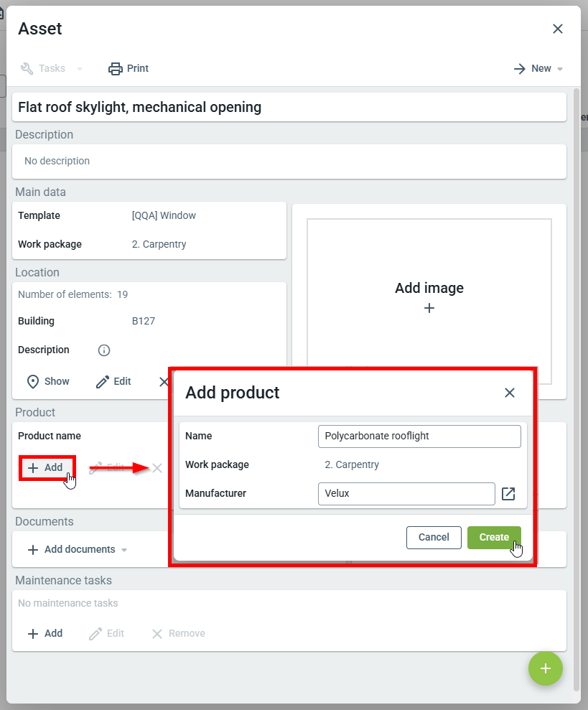Click Add under Maintenance tasks

coord(45,634)
